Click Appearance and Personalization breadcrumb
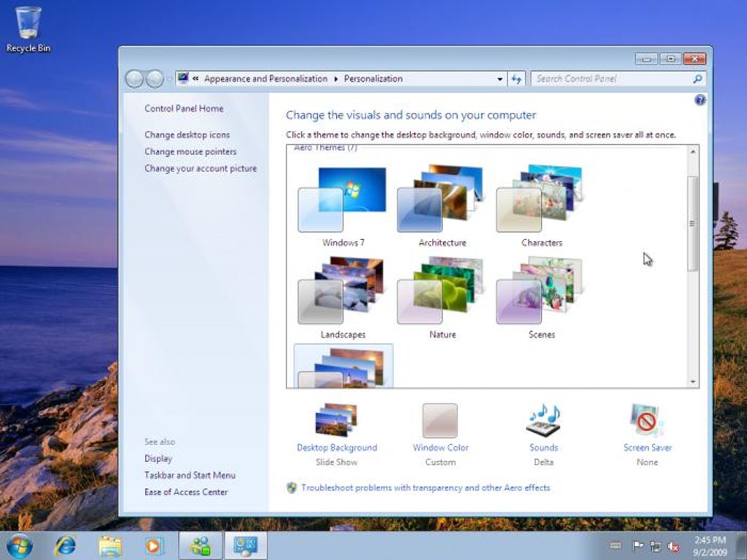 [266, 78]
